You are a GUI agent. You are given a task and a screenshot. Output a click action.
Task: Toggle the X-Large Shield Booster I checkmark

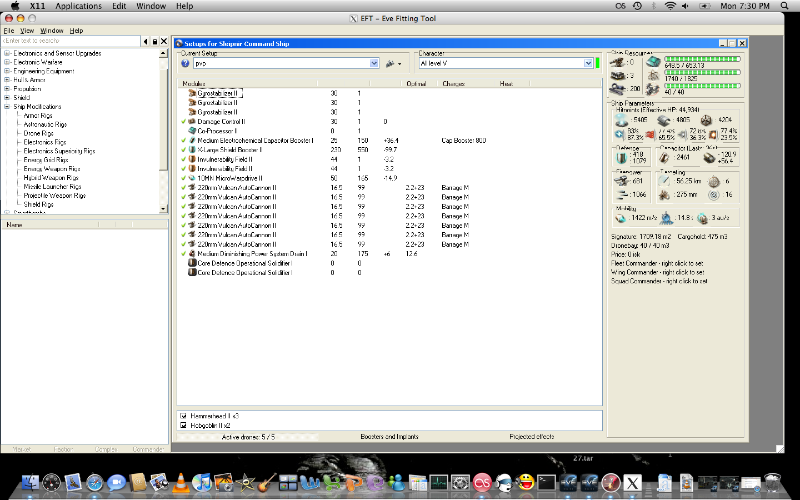click(183, 149)
